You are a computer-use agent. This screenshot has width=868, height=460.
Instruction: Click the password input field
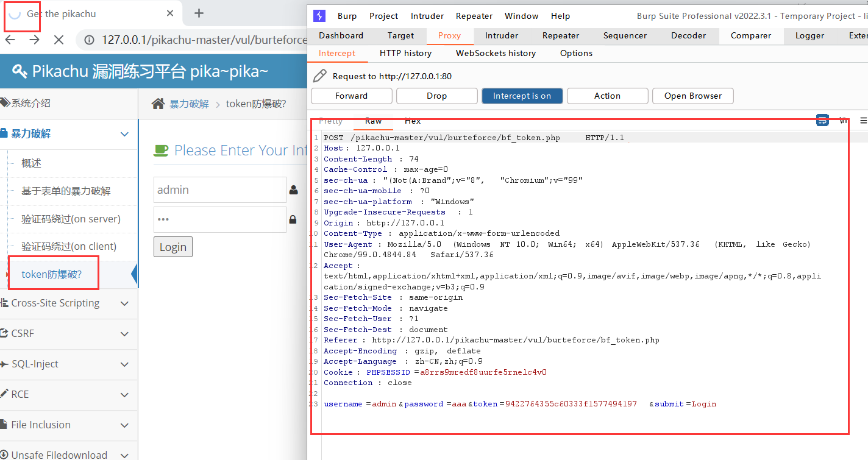220,219
